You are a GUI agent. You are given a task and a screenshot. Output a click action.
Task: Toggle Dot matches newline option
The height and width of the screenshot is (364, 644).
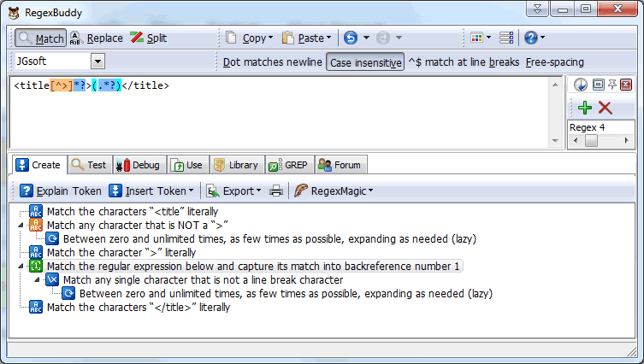(x=272, y=62)
